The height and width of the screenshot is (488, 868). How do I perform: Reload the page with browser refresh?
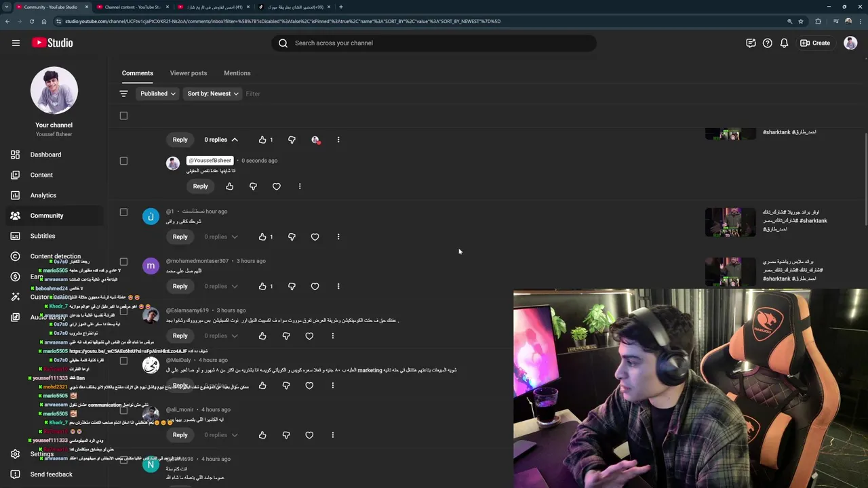pos(31,21)
